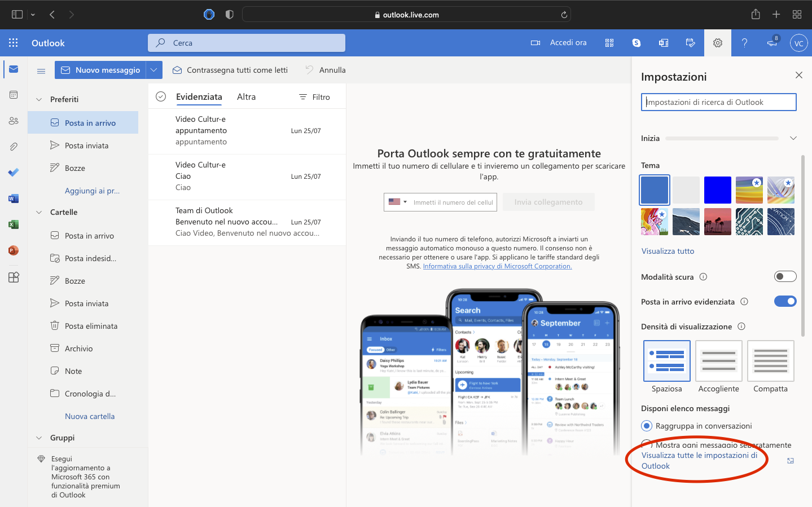Open the Filtro menu above the message list
The width and height of the screenshot is (812, 507).
[314, 96]
